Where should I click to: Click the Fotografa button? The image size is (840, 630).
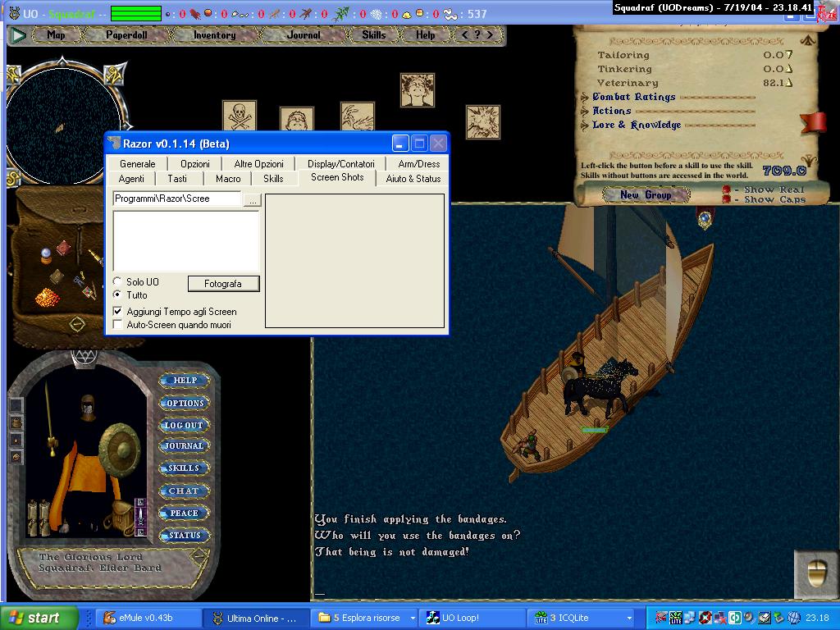pos(223,283)
